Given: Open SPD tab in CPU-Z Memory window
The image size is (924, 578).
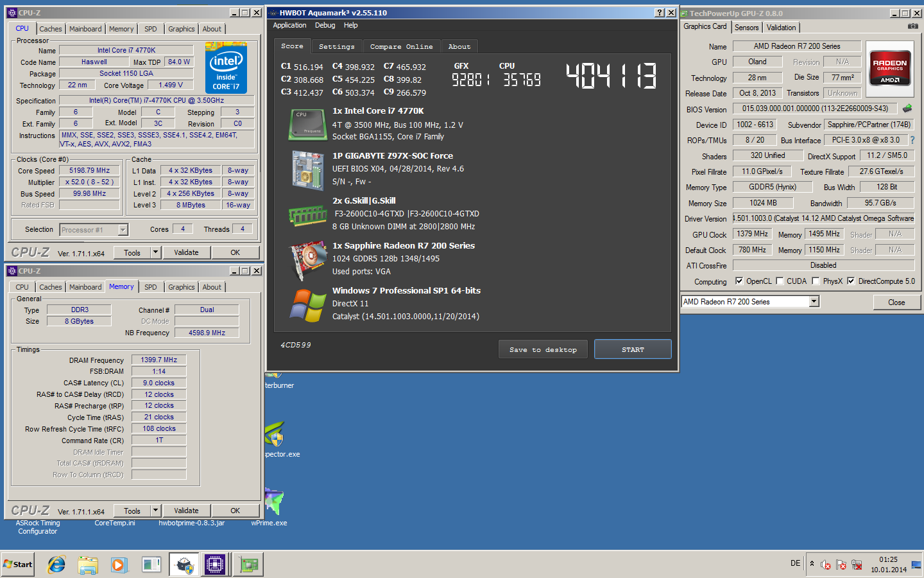Looking at the screenshot, I should (151, 287).
